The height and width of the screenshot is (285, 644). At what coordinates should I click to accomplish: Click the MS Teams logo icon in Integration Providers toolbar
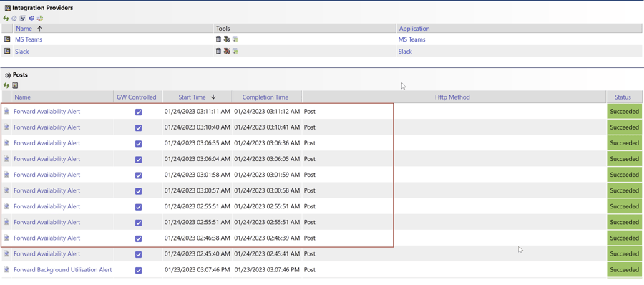tap(31, 19)
